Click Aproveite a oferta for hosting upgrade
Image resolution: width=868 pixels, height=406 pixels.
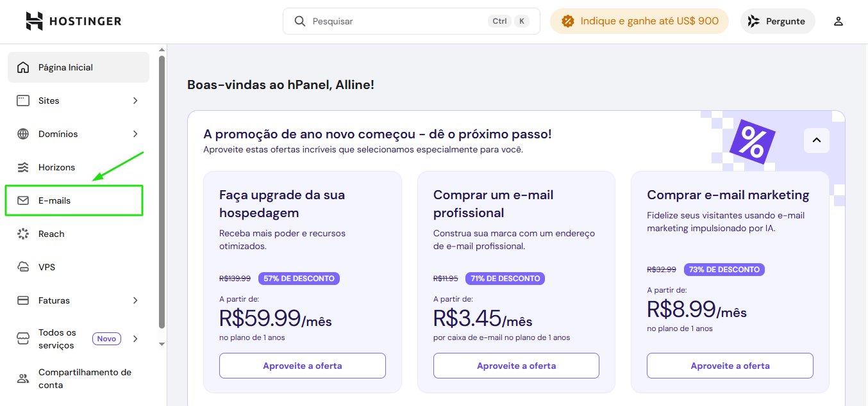302,366
